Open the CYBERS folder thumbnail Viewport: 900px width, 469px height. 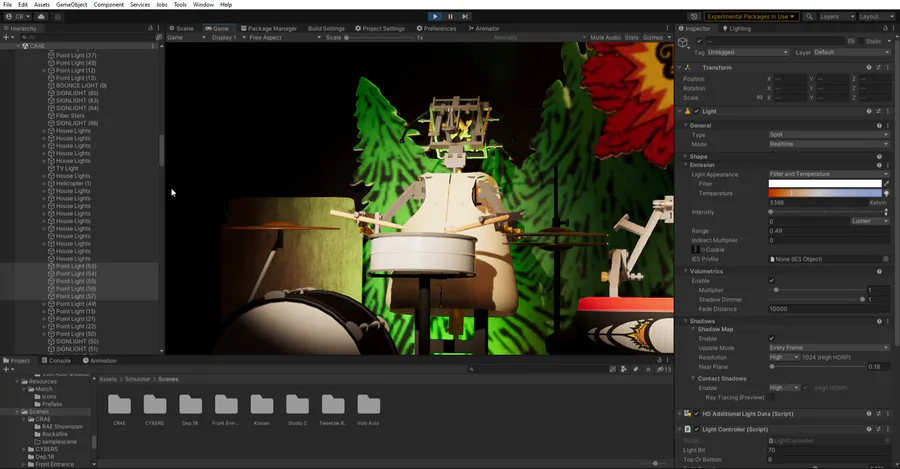[154, 405]
